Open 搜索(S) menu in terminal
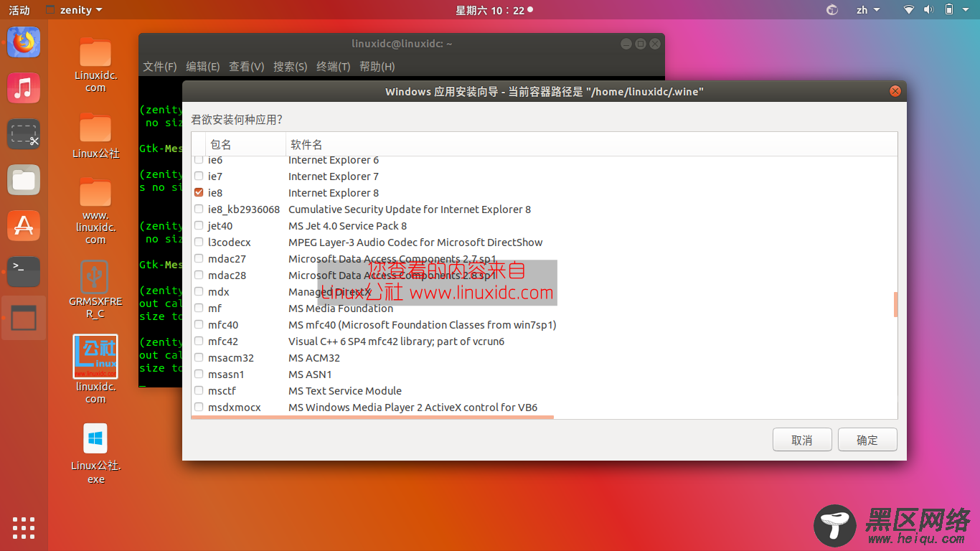Viewport: 980px width, 551px height. (x=291, y=67)
